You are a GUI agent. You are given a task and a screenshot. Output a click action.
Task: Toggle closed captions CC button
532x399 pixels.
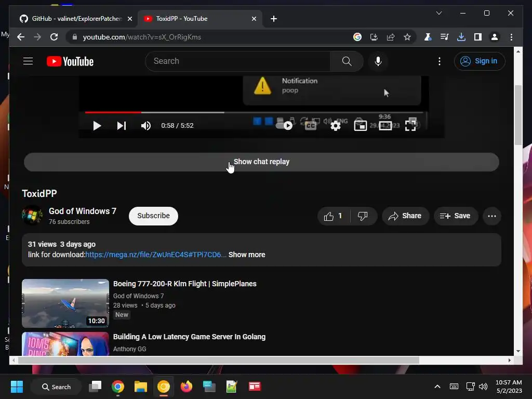click(311, 126)
